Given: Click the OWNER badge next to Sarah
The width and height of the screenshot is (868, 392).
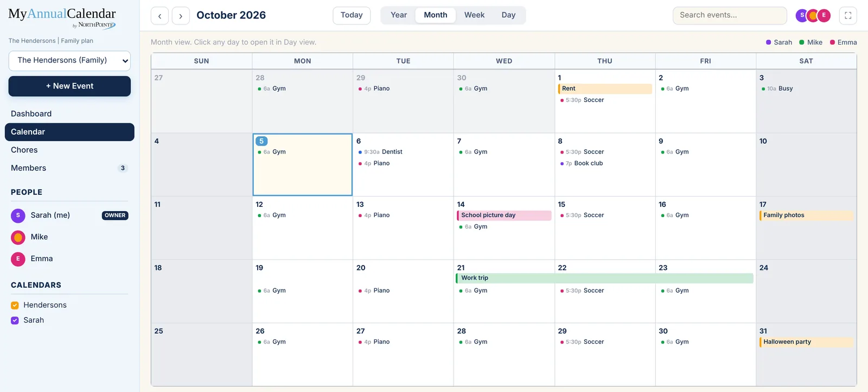Looking at the screenshot, I should pos(115,216).
